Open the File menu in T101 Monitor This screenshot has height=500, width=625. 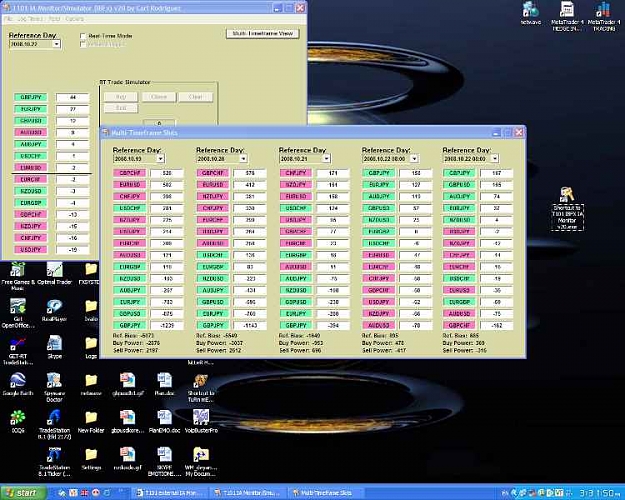[x=9, y=19]
